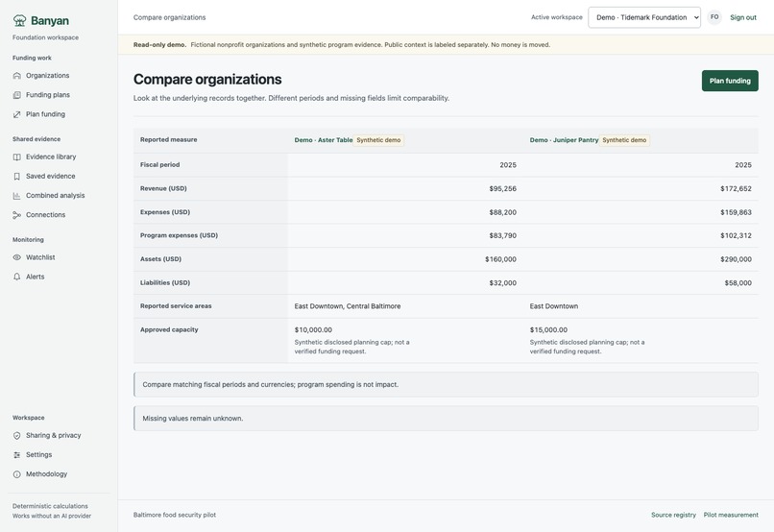This screenshot has height=532, width=774.
Task: Click the Alerts bell icon
Action: 16,277
